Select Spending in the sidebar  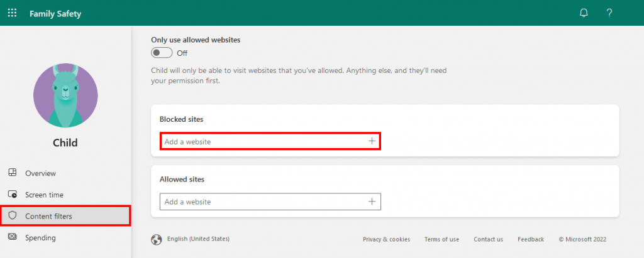tap(40, 237)
